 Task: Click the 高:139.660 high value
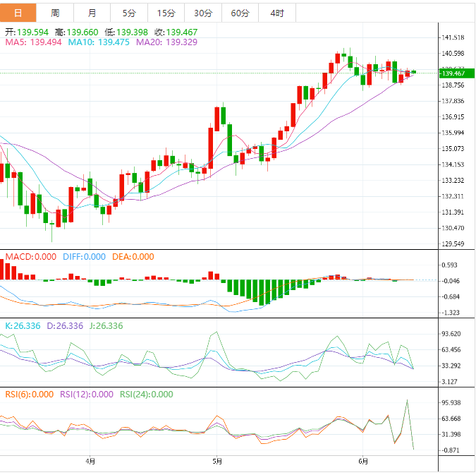click(x=76, y=32)
